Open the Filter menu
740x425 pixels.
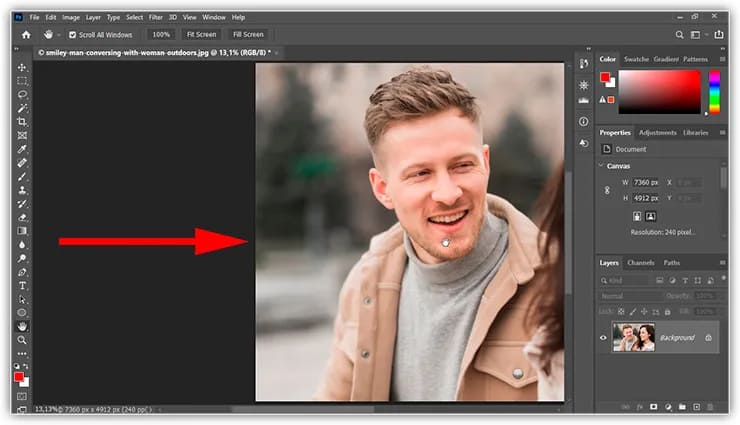point(156,17)
